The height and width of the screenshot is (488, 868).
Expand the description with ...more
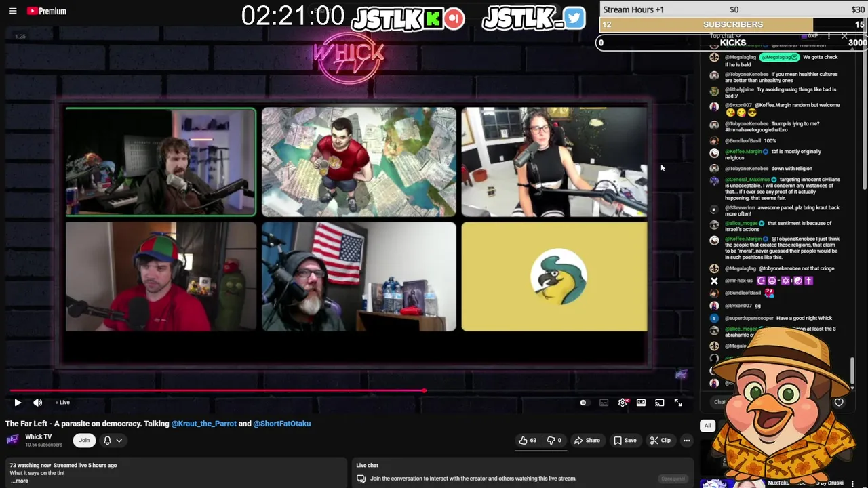(x=19, y=481)
